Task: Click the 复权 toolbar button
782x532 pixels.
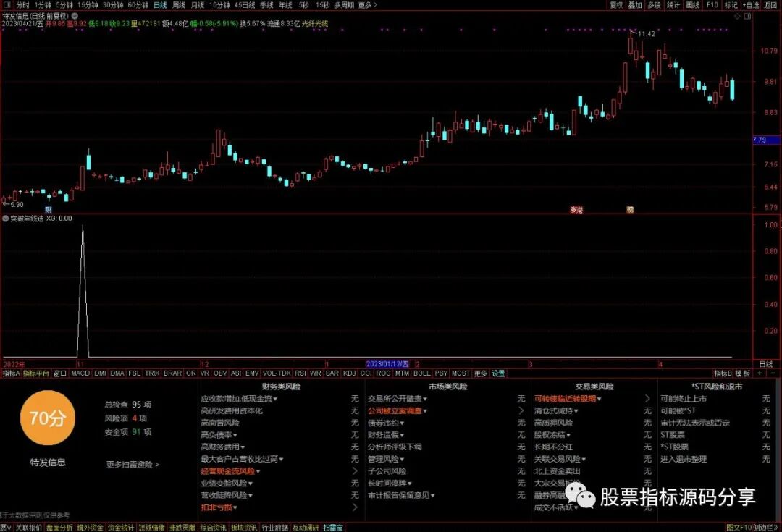Action: pos(616,4)
